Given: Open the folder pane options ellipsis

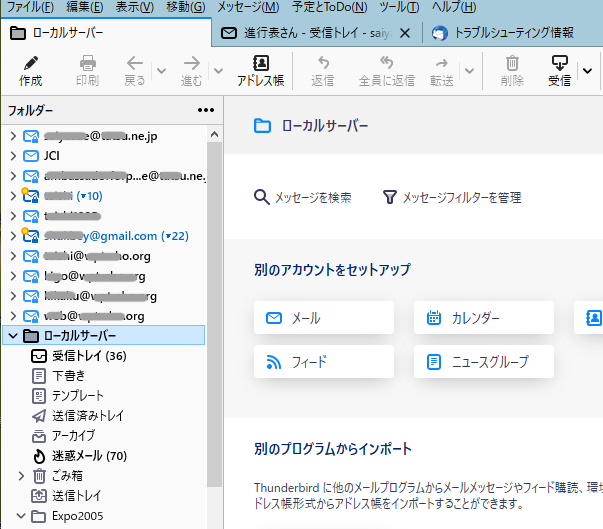Looking at the screenshot, I should coord(206,110).
